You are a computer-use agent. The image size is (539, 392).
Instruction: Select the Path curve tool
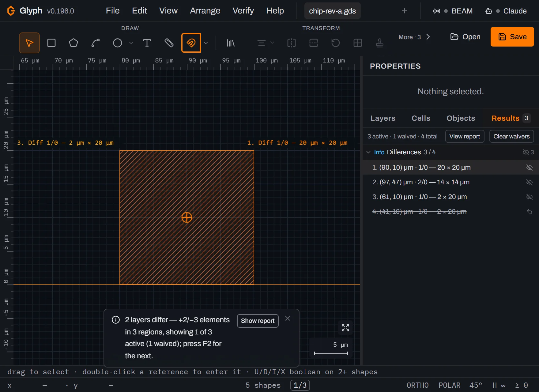[96, 43]
